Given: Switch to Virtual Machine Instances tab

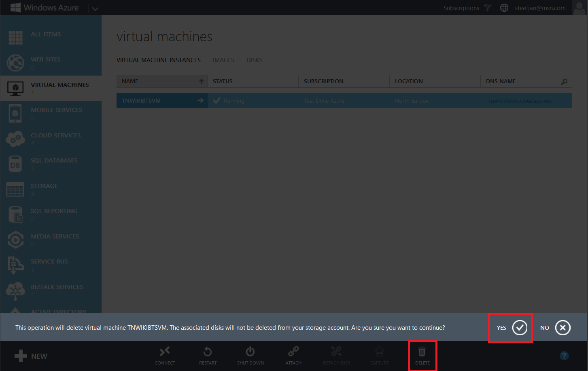Looking at the screenshot, I should 159,60.
